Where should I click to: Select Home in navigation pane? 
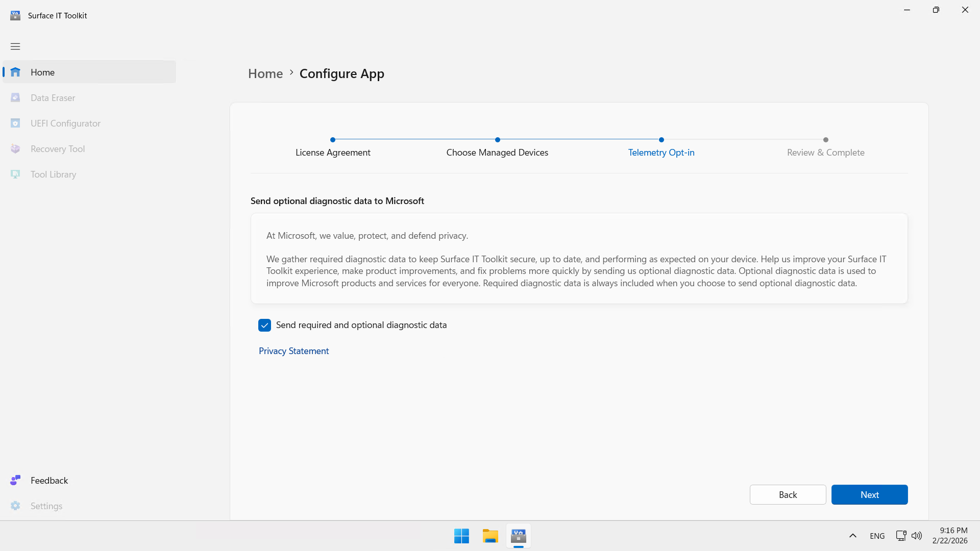(x=42, y=72)
